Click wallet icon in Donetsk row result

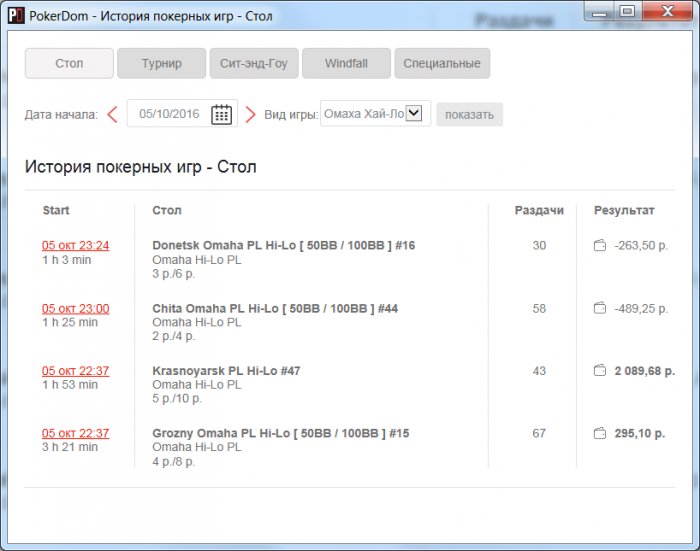600,245
